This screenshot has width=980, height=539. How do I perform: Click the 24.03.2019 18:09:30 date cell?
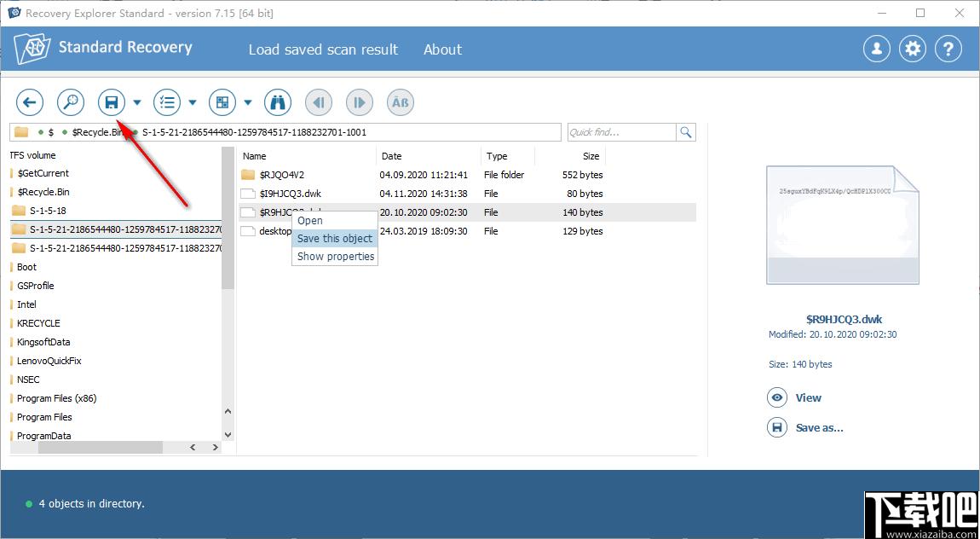pyautogui.click(x=424, y=231)
